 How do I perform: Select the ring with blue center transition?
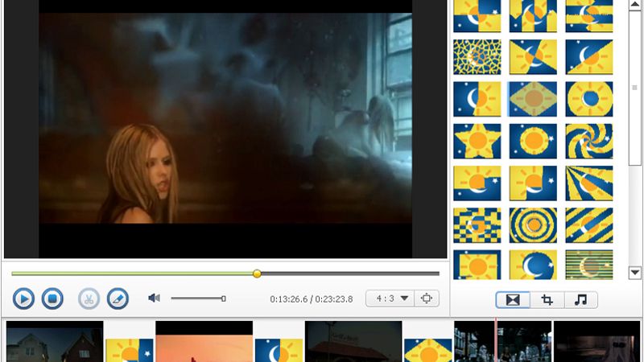[589, 99]
